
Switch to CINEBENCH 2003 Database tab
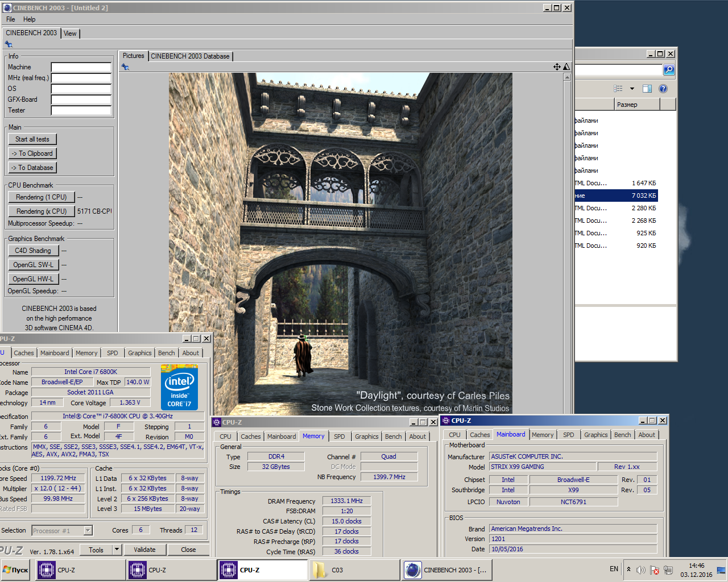[x=190, y=56]
